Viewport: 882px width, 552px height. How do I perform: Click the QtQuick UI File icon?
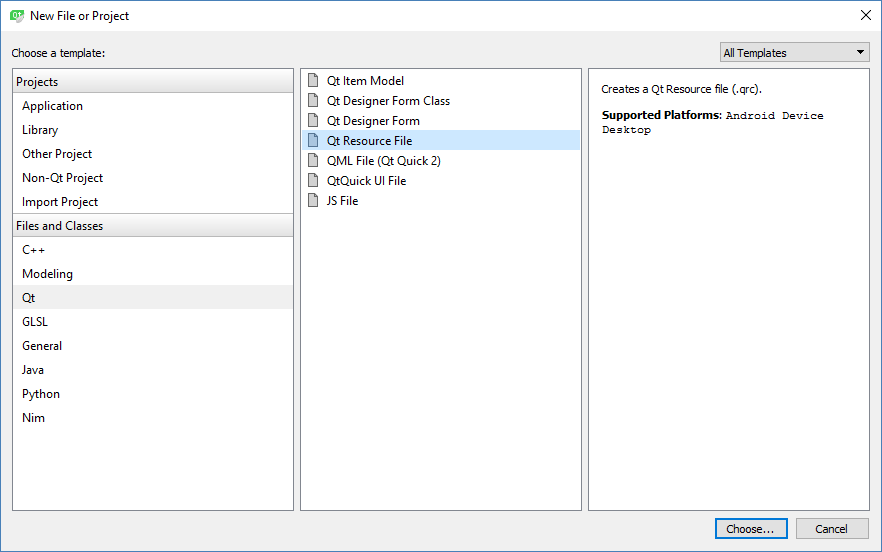[x=314, y=181]
